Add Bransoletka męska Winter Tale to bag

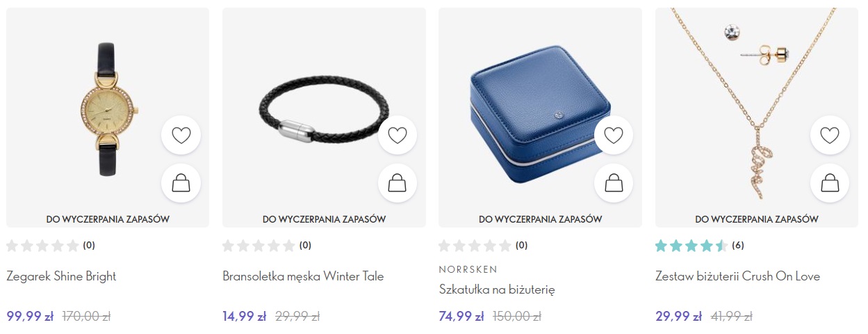click(x=398, y=183)
